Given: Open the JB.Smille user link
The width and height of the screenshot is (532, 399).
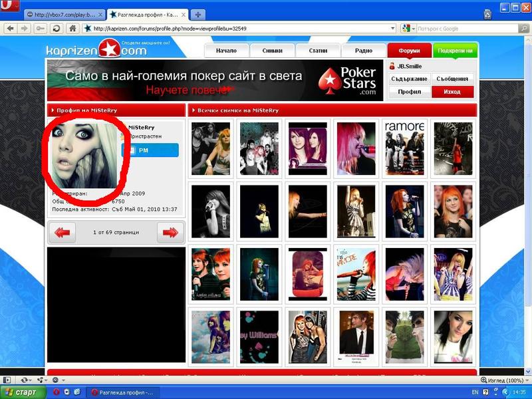Looking at the screenshot, I should tap(410, 66).
